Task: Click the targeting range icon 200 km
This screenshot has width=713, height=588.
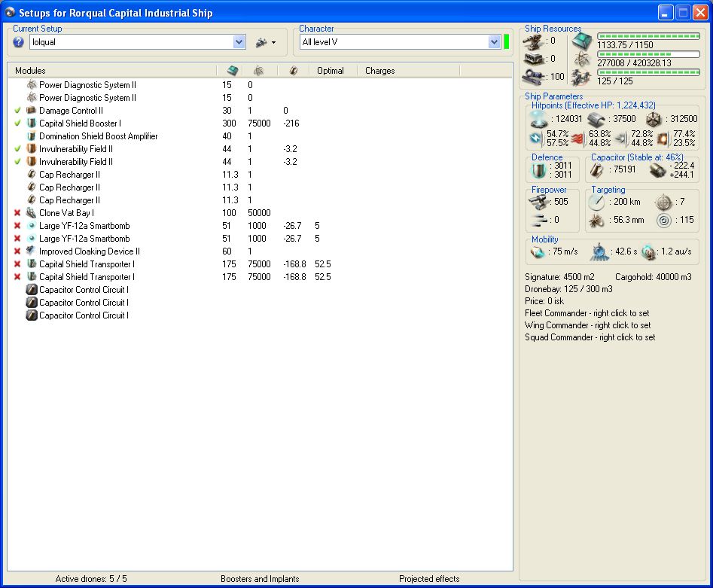Action: click(596, 202)
